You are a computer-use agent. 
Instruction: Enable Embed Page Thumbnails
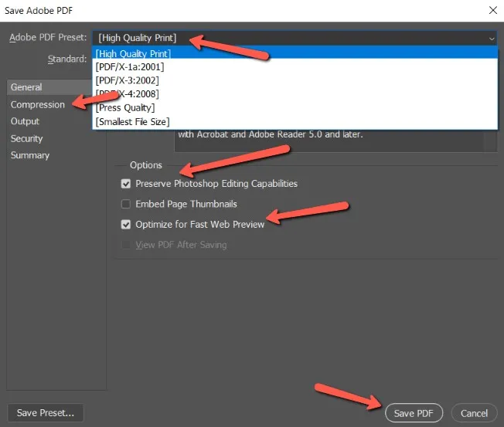126,204
